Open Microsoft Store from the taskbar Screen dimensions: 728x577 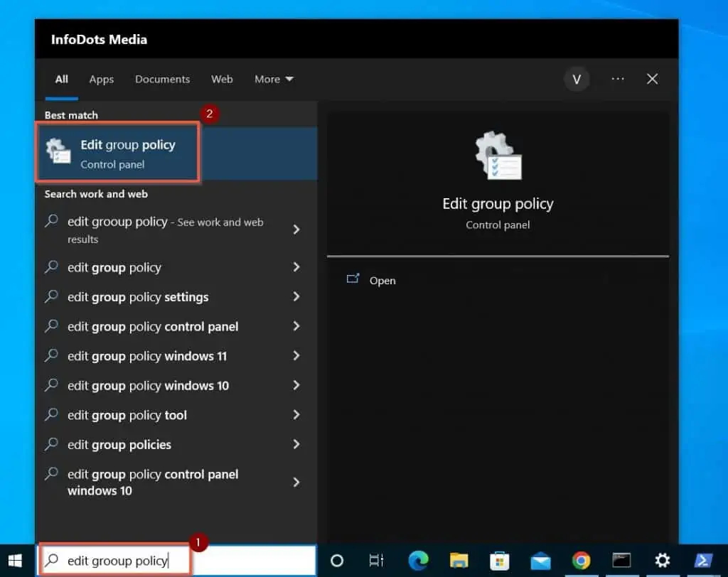[x=500, y=561]
